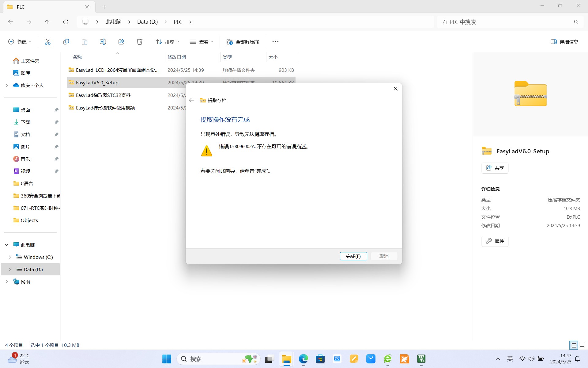Expand 网络 network node

(7, 282)
